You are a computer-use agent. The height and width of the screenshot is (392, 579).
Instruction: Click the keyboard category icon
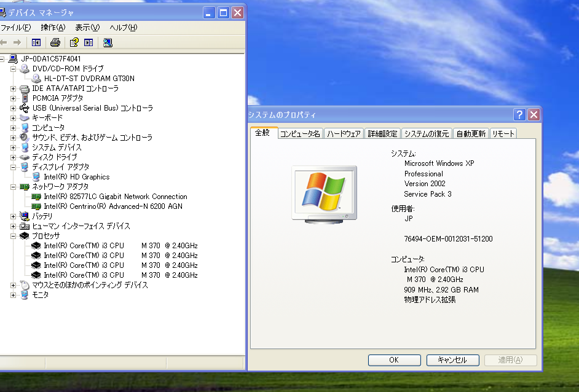pyautogui.click(x=25, y=118)
